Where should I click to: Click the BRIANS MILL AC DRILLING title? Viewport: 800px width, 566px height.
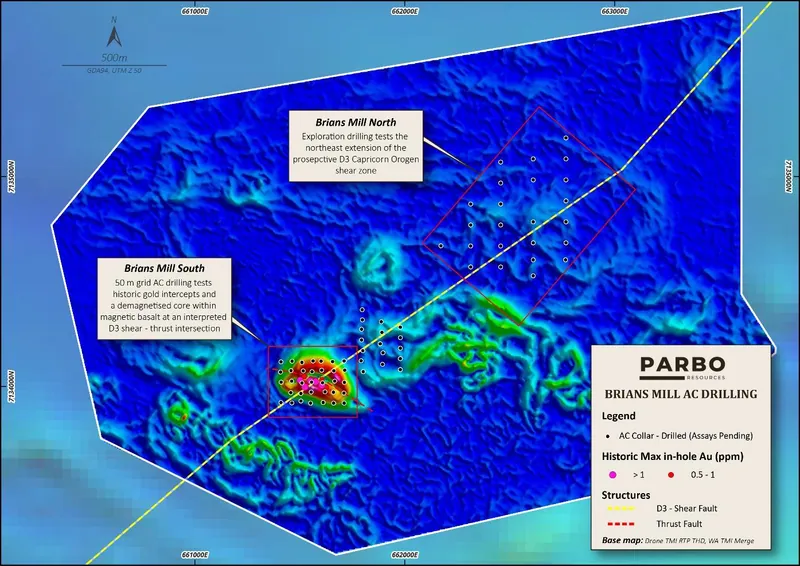[x=681, y=394]
